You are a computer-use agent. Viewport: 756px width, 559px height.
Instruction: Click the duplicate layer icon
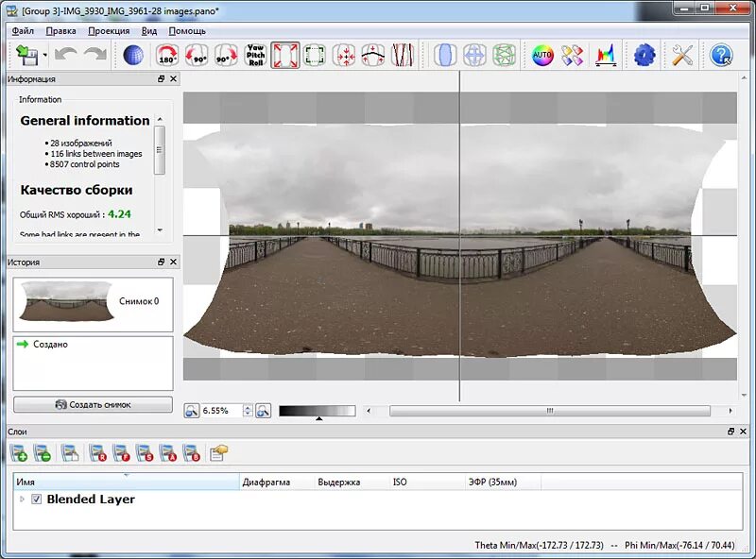tap(70, 453)
